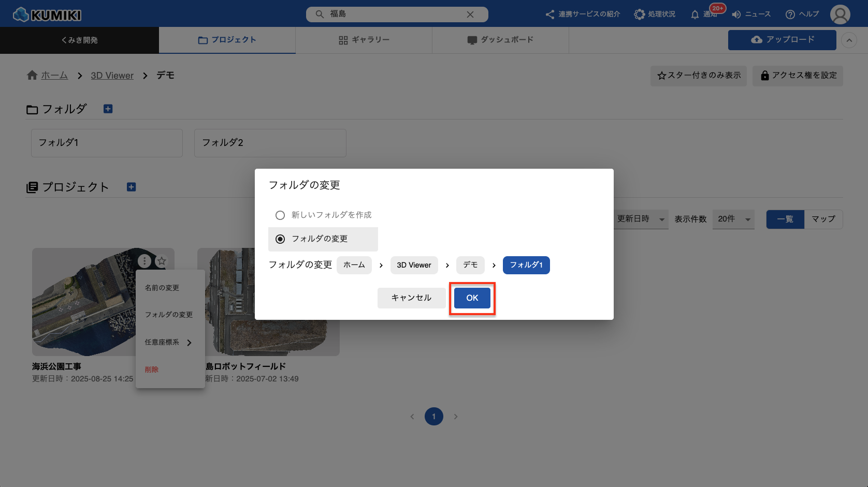
Task: Star the 海浜公園工事 project
Action: coord(162,261)
